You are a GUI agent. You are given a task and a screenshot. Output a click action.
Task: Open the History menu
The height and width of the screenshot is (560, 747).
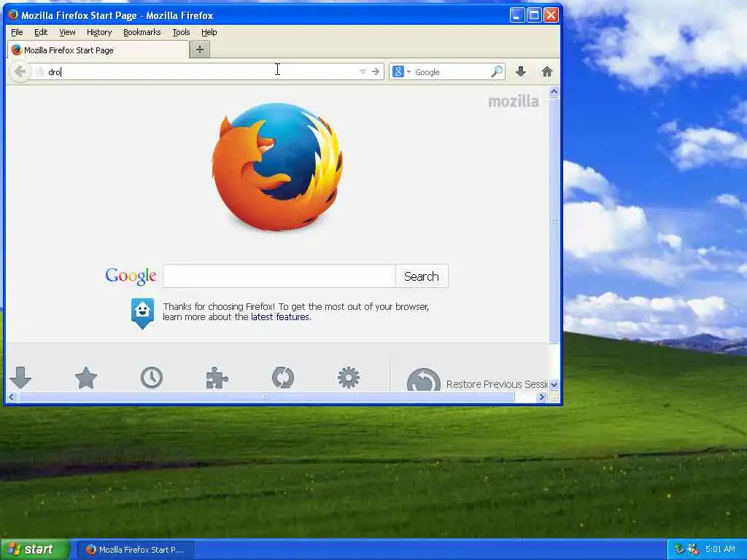[x=99, y=32]
